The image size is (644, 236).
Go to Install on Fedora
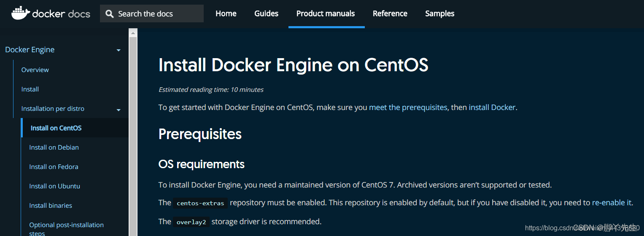[x=54, y=167]
